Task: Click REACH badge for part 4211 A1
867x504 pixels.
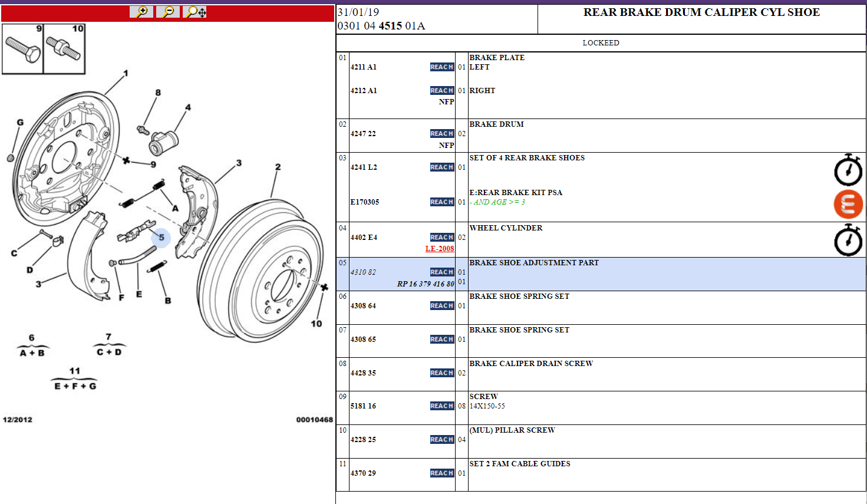Action: pyautogui.click(x=442, y=67)
